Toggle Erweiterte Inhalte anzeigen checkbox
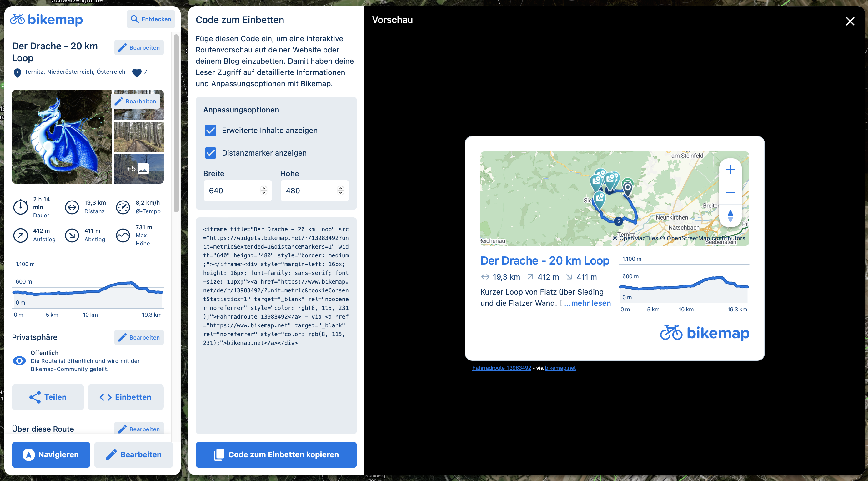 click(x=211, y=131)
